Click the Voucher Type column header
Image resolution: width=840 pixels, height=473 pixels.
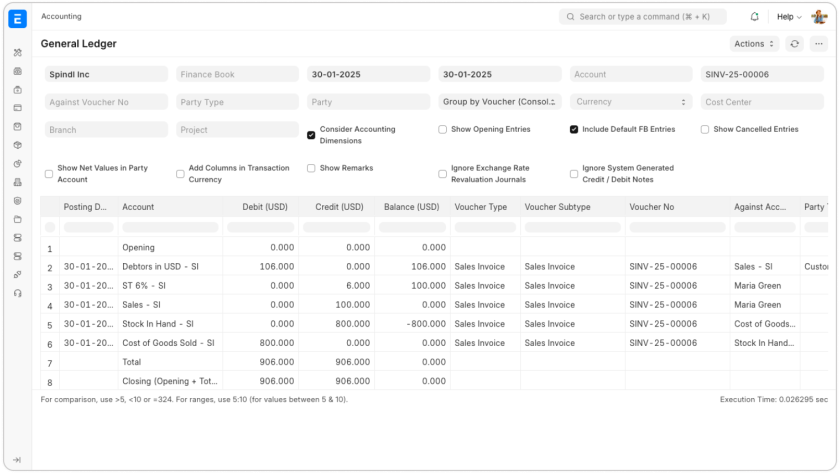tap(481, 207)
